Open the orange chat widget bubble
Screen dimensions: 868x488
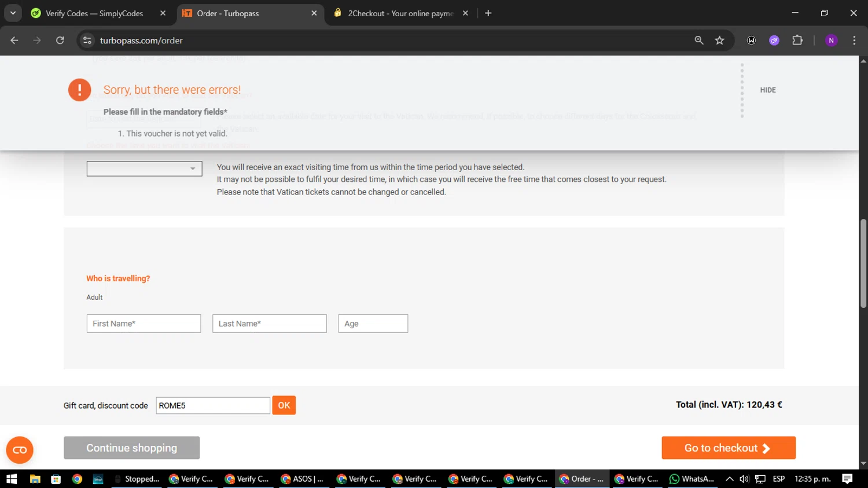(x=20, y=450)
